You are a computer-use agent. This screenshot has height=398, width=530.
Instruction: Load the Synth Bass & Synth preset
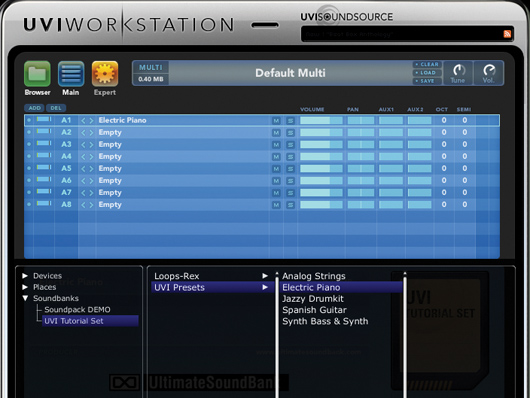[x=325, y=321]
